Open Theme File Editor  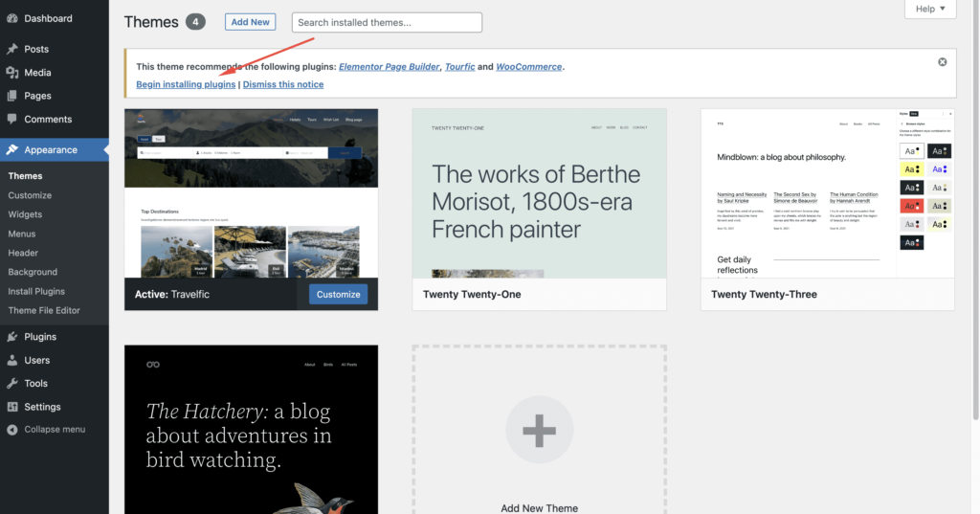click(44, 310)
